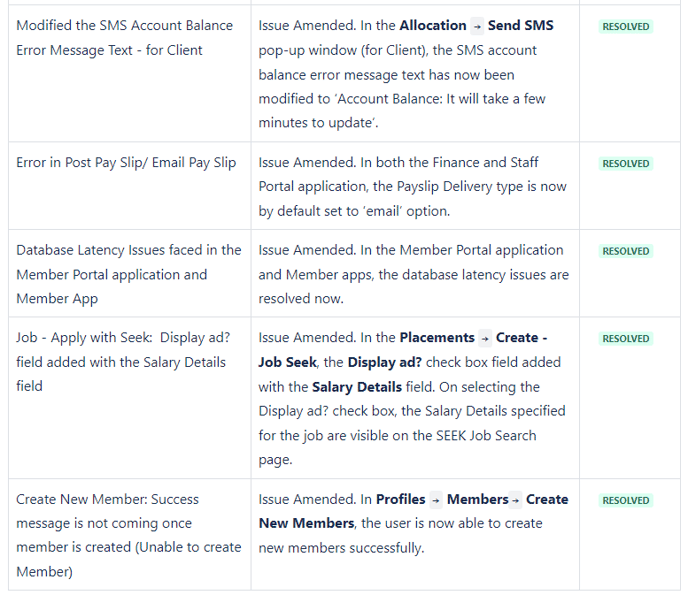Click the 'Database Latency Issues' issue title cell

click(x=129, y=274)
